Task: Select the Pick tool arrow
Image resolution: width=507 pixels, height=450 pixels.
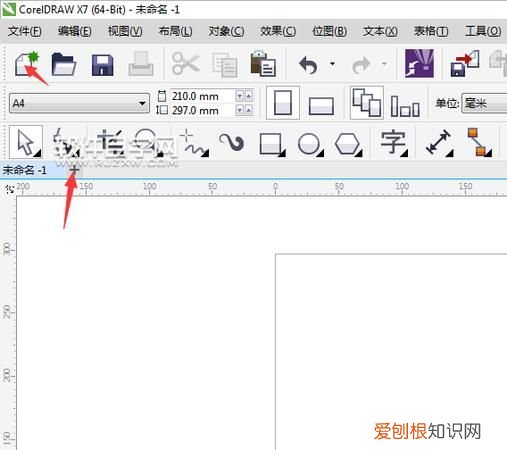Action: (26, 142)
